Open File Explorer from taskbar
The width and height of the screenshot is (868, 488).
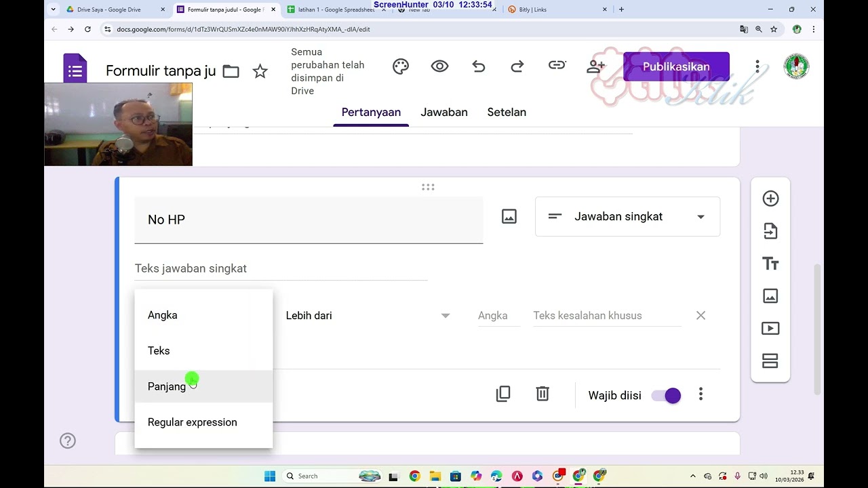point(435,476)
